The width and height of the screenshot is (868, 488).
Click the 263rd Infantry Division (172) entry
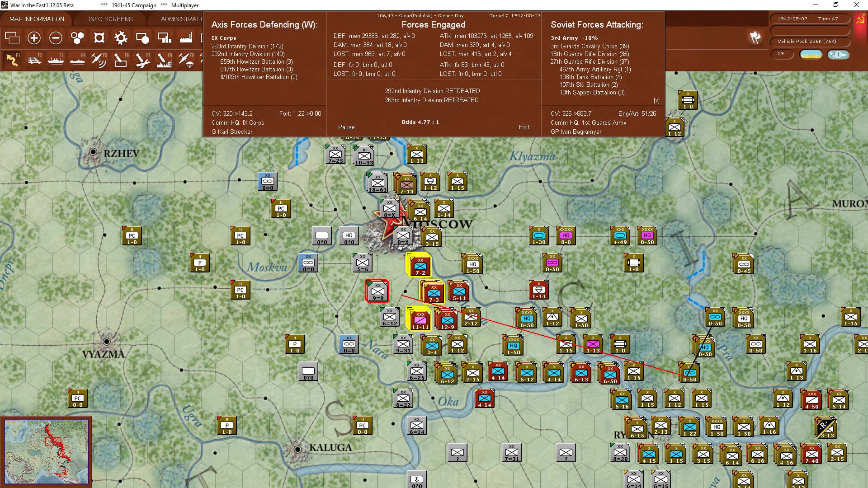[x=247, y=47]
